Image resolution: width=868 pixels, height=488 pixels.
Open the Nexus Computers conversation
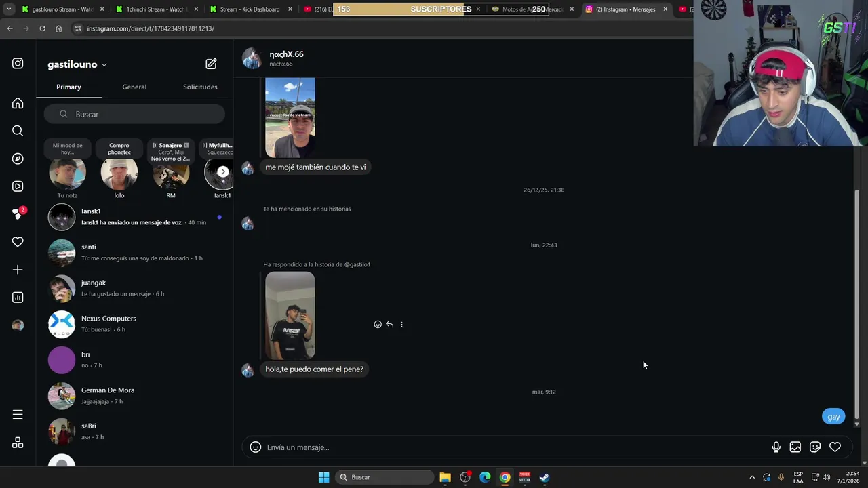coord(134,324)
